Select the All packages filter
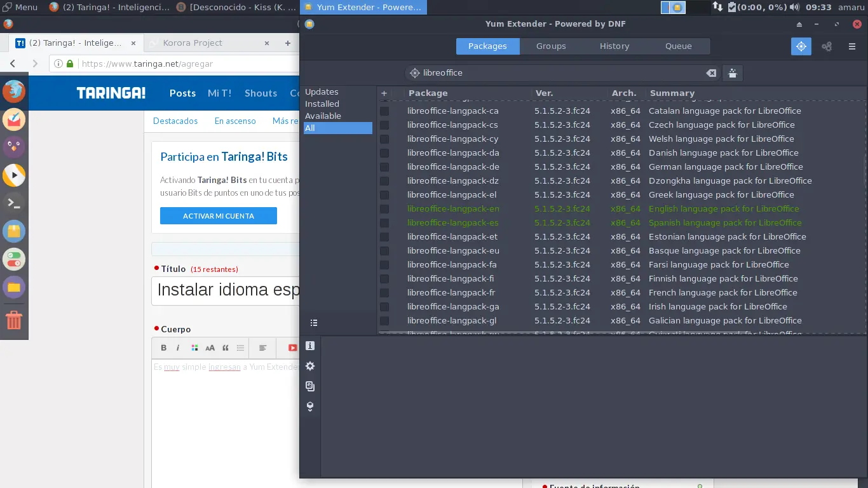This screenshot has height=488, width=868. click(337, 128)
